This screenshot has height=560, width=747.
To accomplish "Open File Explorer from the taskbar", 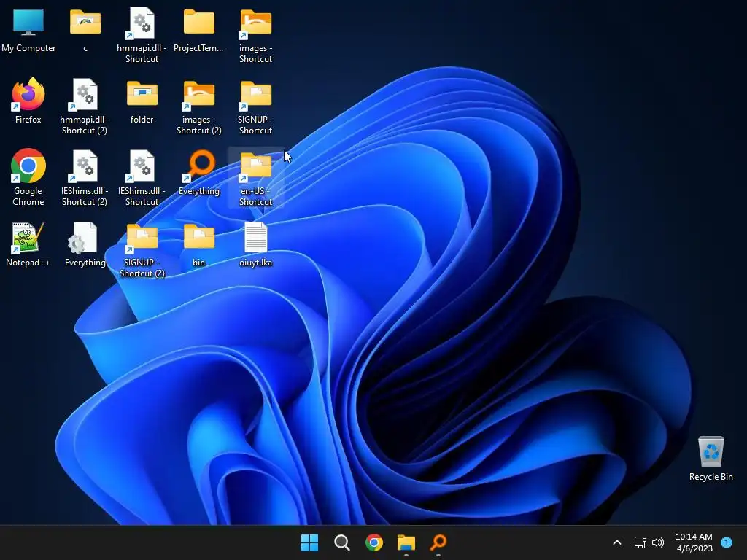I will (x=406, y=542).
